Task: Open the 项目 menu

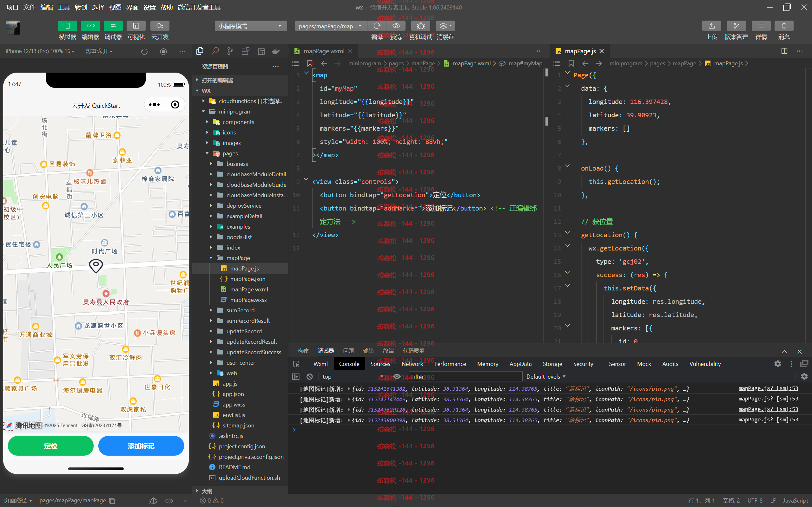Action: 12,7
